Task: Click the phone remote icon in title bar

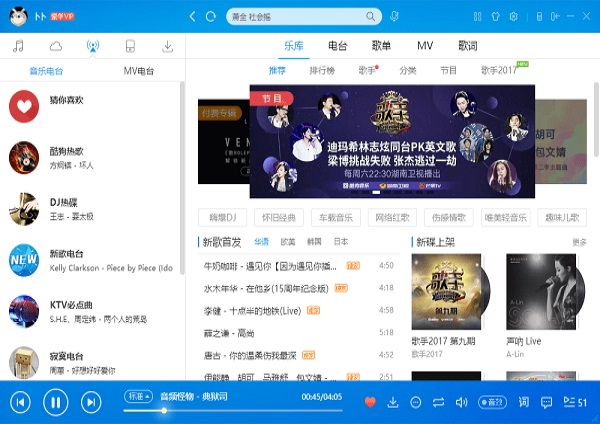Action: coord(539,16)
